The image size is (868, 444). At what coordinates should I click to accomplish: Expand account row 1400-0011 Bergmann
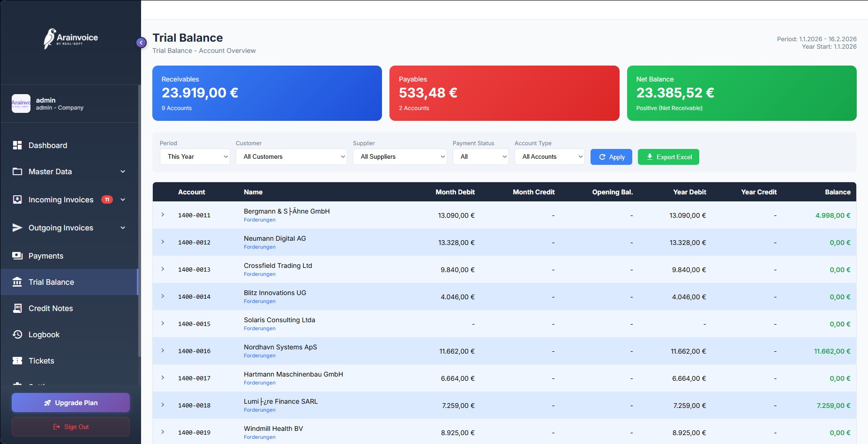pyautogui.click(x=163, y=215)
